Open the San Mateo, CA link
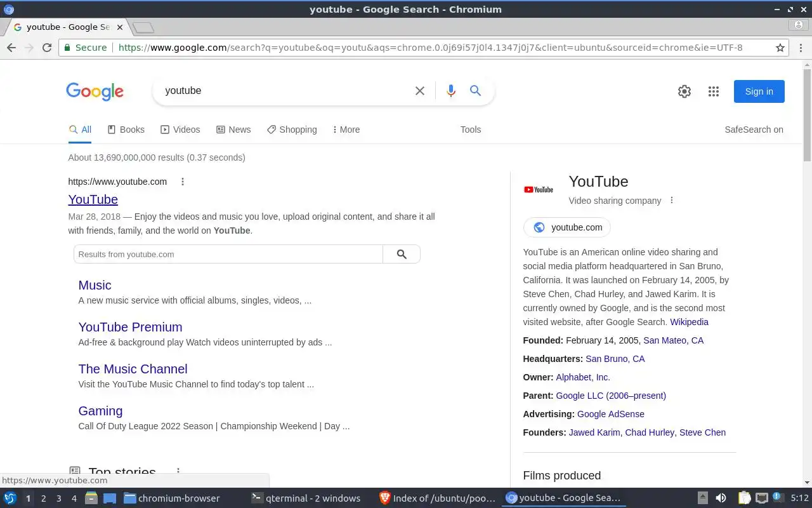812x508 pixels. coord(673,340)
